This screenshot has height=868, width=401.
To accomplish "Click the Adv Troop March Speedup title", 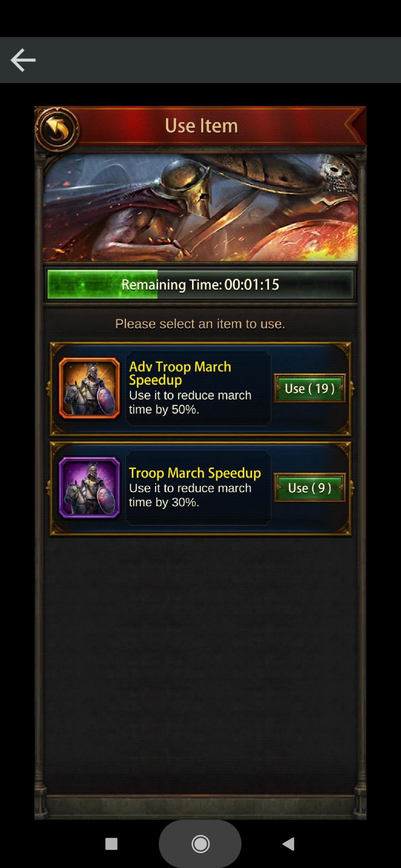I will click(180, 373).
